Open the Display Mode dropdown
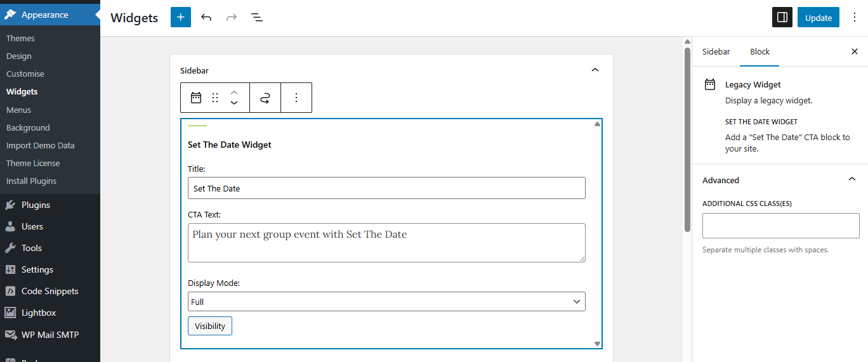The height and width of the screenshot is (362, 868). click(x=386, y=302)
